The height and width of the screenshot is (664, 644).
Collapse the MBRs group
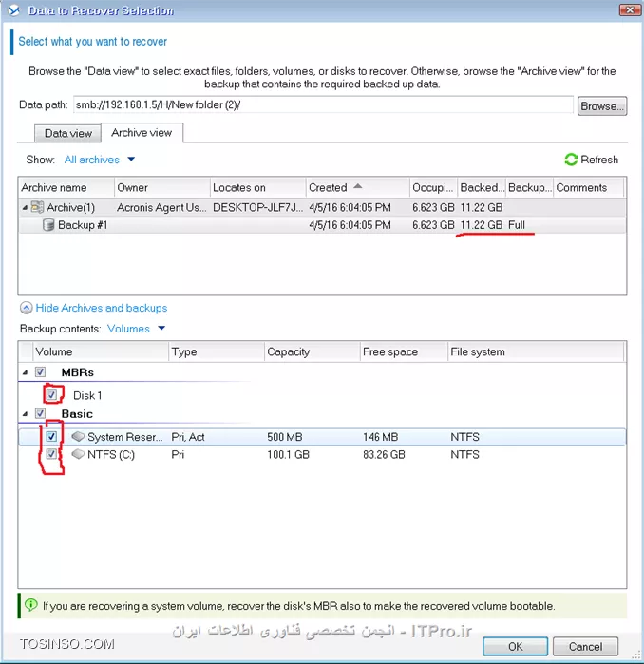[x=25, y=372]
